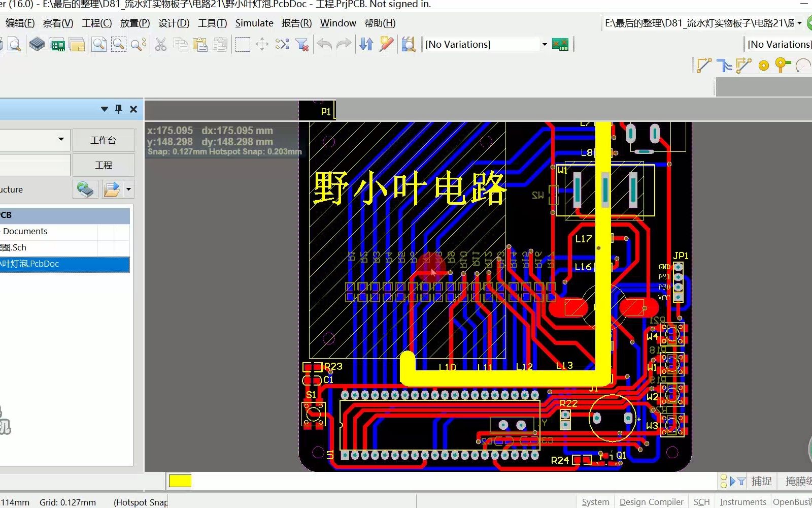Open the 报告(R) menu
The image size is (812, 508).
(297, 23)
